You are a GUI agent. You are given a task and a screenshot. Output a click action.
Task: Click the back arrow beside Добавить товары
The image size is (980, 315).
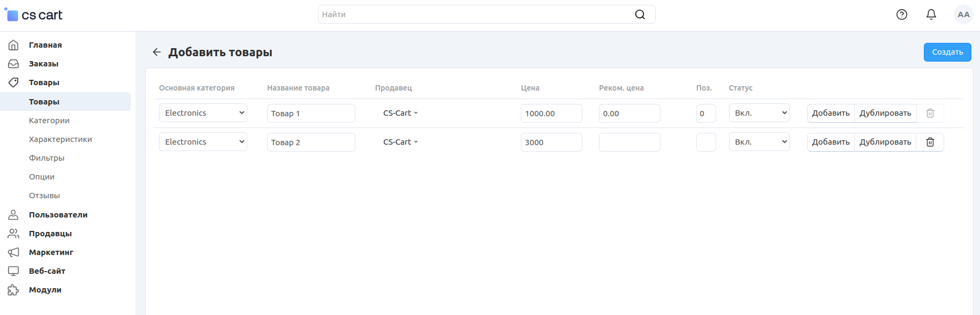pos(156,52)
